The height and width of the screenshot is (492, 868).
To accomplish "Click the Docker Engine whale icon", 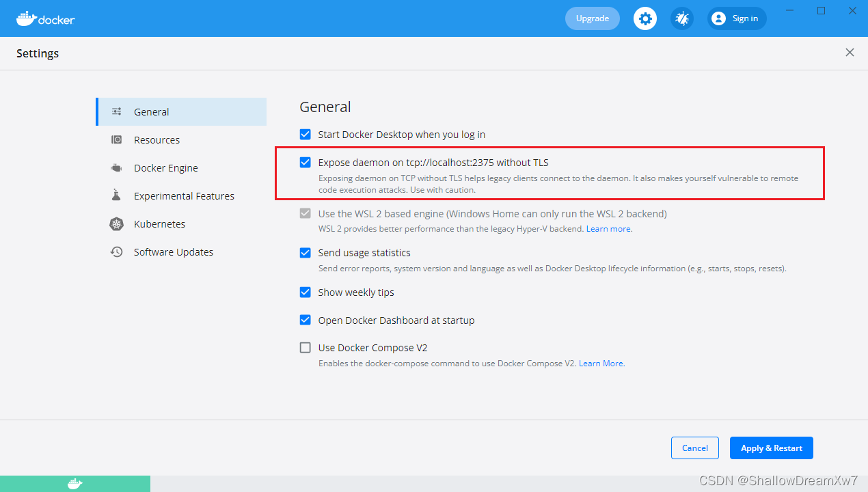I will pos(117,167).
